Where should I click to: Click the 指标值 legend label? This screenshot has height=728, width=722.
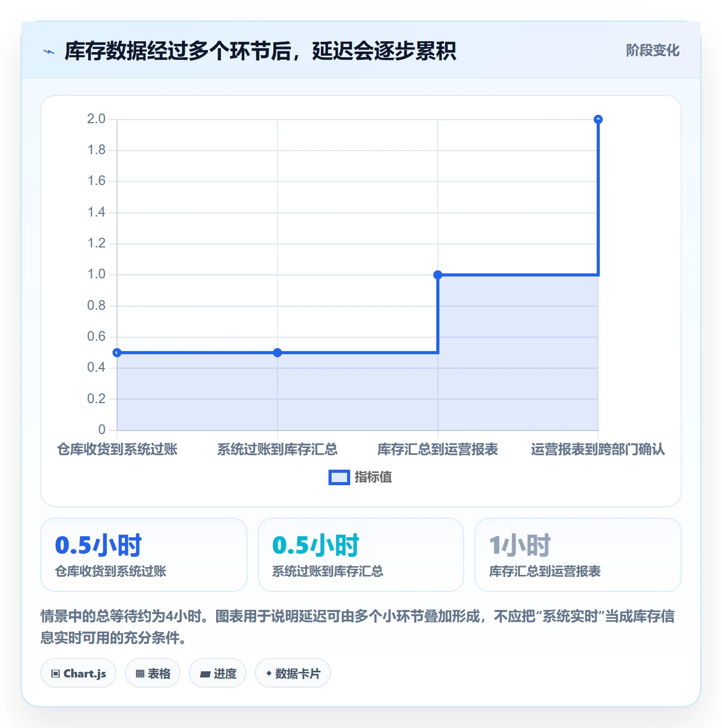point(373,477)
